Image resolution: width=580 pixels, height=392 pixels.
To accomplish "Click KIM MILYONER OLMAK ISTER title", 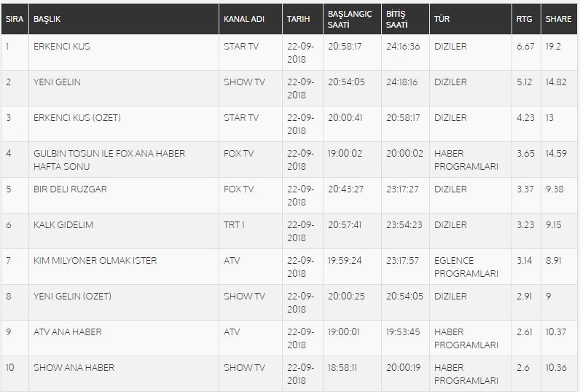I will click(95, 260).
